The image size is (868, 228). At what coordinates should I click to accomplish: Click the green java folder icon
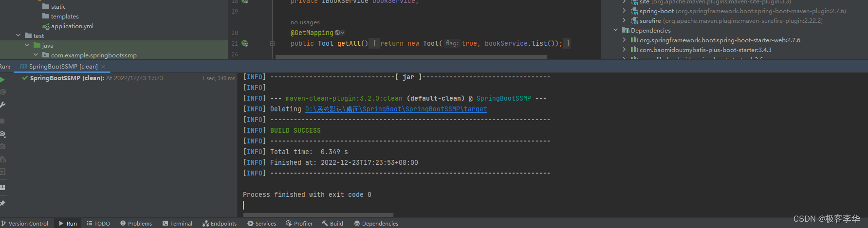(x=37, y=45)
